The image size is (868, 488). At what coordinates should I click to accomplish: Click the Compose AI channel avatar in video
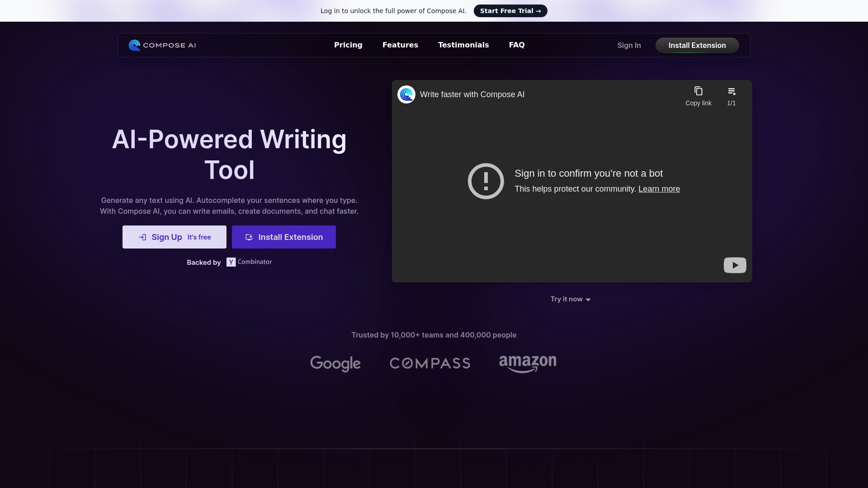point(406,94)
